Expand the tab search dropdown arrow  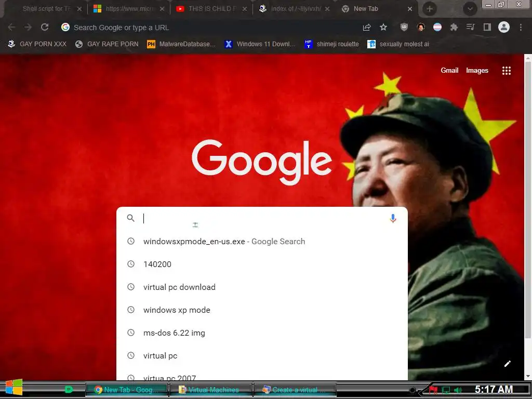(x=470, y=9)
